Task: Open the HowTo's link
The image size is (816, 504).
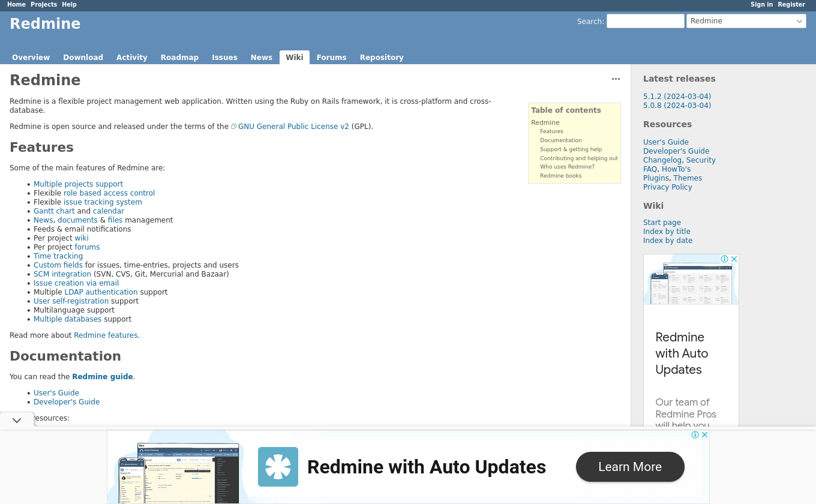Action: click(676, 169)
